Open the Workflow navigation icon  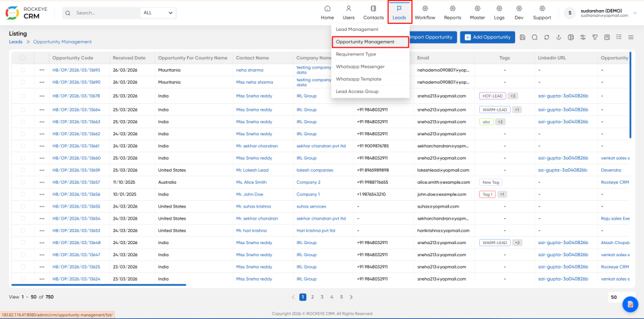pyautogui.click(x=425, y=13)
